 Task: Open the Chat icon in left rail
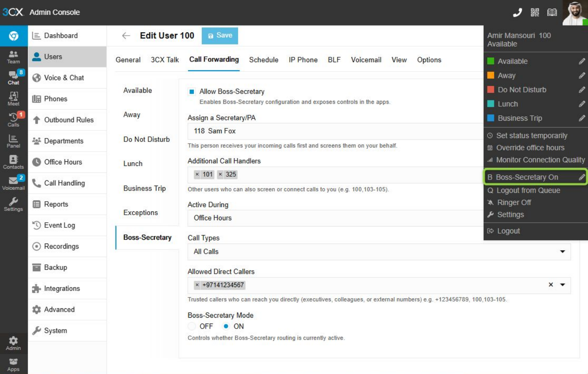(14, 78)
